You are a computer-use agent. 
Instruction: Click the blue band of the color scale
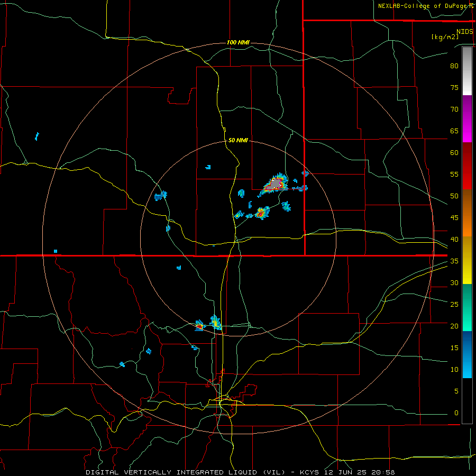point(467,354)
